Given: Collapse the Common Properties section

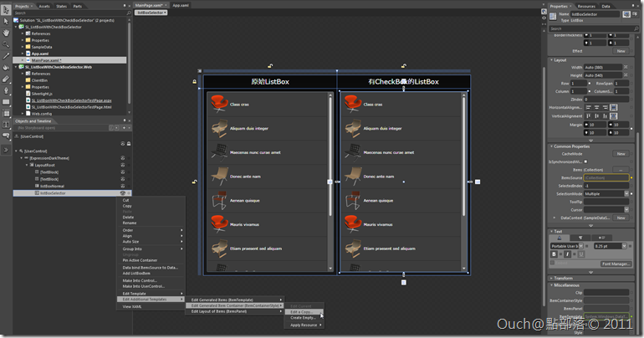Looking at the screenshot, I should point(551,146).
